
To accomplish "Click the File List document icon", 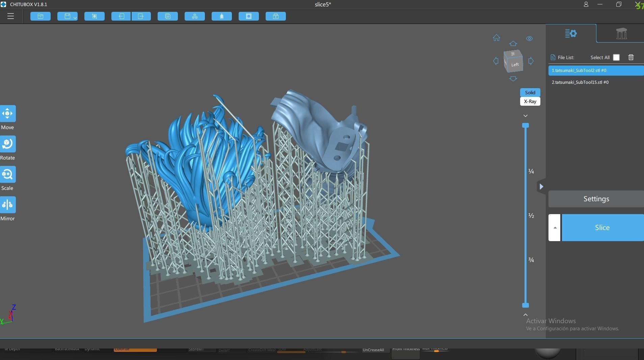I will click(x=553, y=57).
